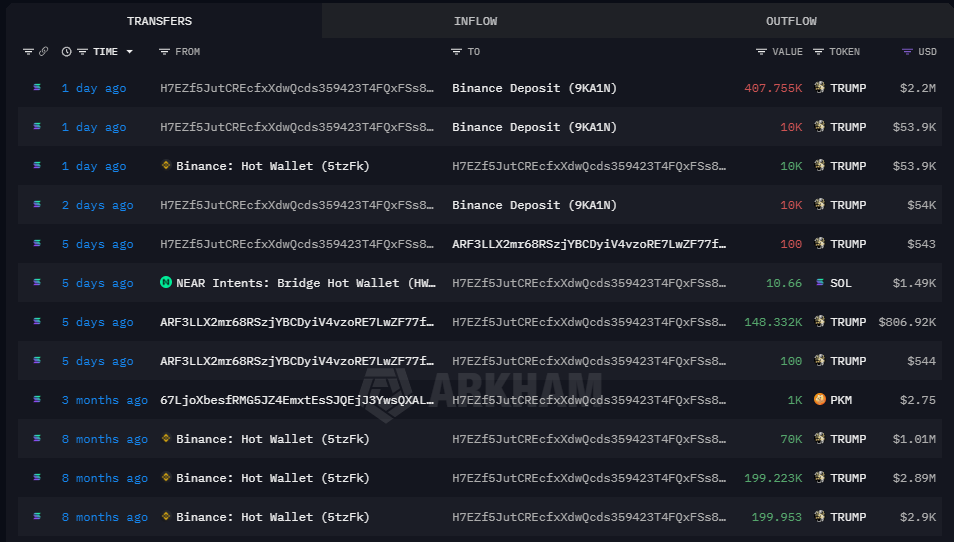Click the Binance logo in the 2.89M row
Screen dimensions: 954x542
[166, 478]
